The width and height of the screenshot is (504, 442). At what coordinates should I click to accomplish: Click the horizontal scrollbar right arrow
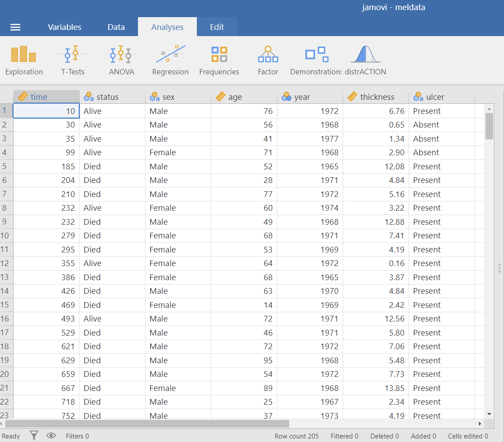coord(480,424)
